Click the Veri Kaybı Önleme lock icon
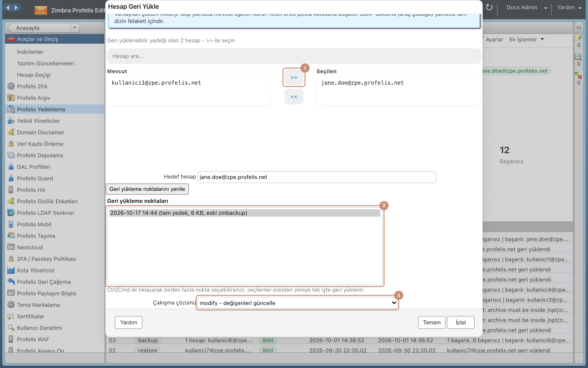The width and height of the screenshot is (588, 368). (11, 144)
